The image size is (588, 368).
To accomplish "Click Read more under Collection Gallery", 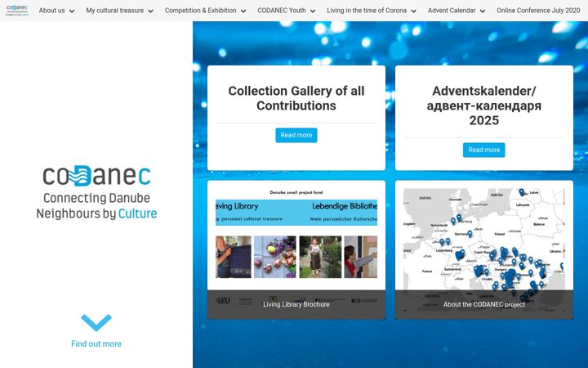I will tap(296, 135).
